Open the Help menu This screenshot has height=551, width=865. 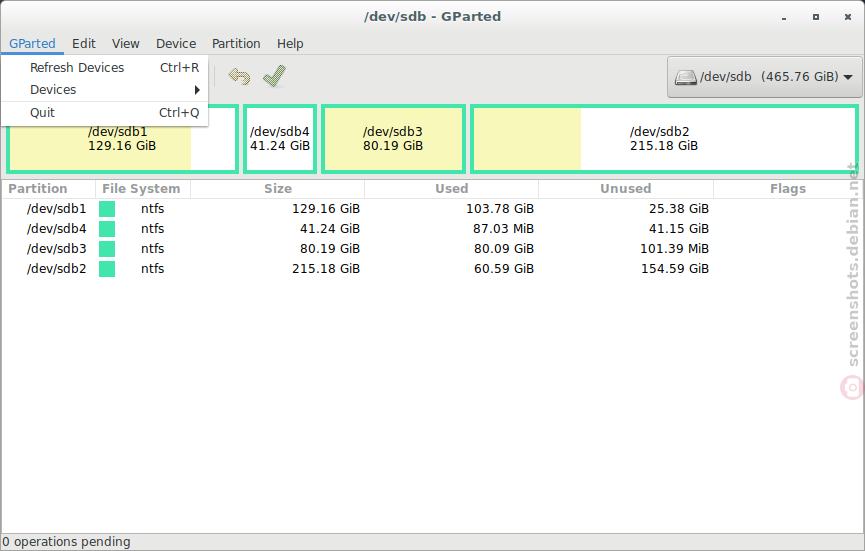[290, 44]
